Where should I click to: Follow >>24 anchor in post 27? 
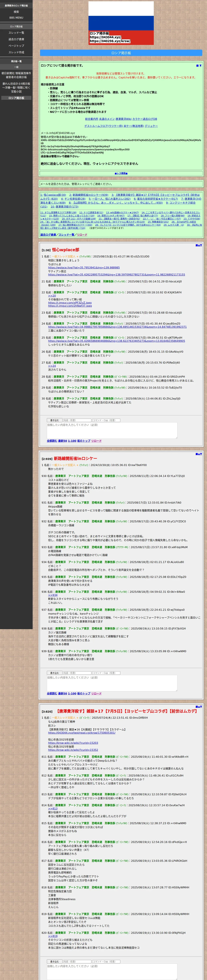point(52,366)
